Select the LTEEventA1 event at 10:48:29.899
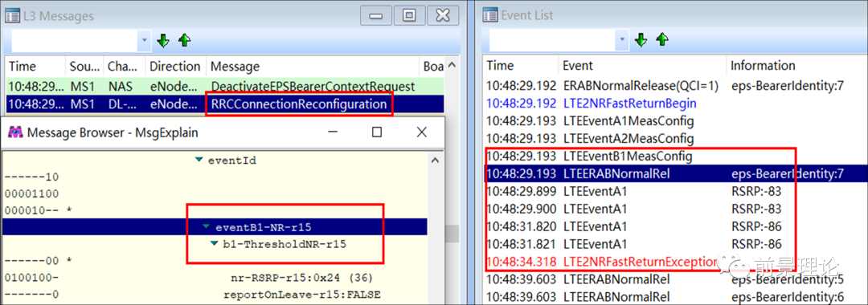 tap(675, 192)
